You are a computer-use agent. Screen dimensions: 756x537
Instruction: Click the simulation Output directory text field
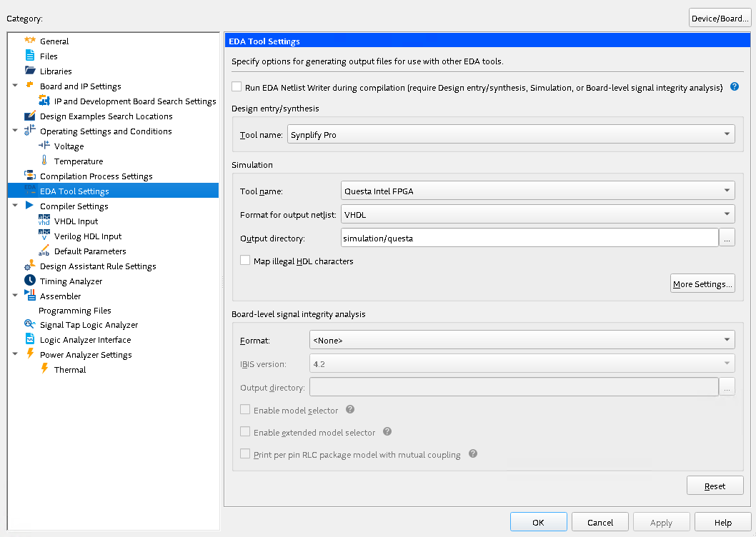coord(529,238)
